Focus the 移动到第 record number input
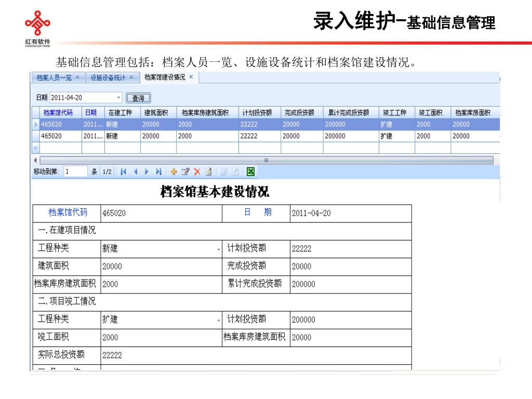532x399 pixels. pyautogui.click(x=75, y=171)
